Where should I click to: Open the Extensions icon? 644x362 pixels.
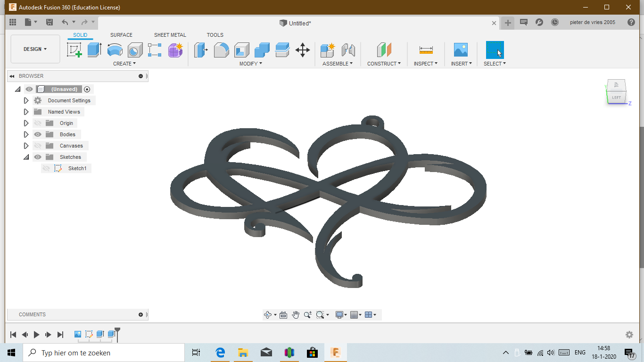click(539, 22)
